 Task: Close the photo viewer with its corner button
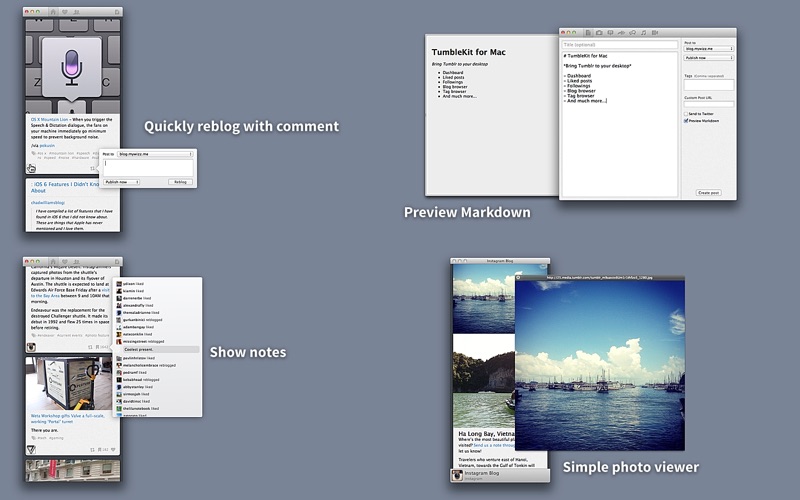[518, 278]
